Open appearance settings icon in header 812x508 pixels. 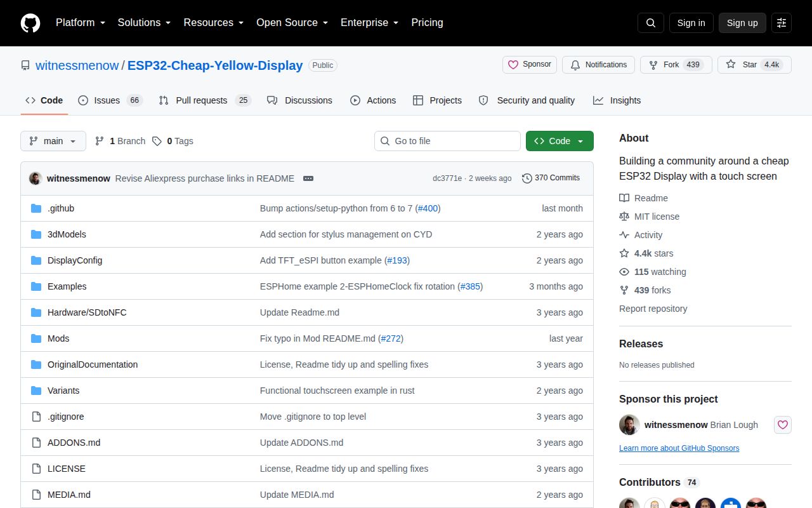click(782, 23)
